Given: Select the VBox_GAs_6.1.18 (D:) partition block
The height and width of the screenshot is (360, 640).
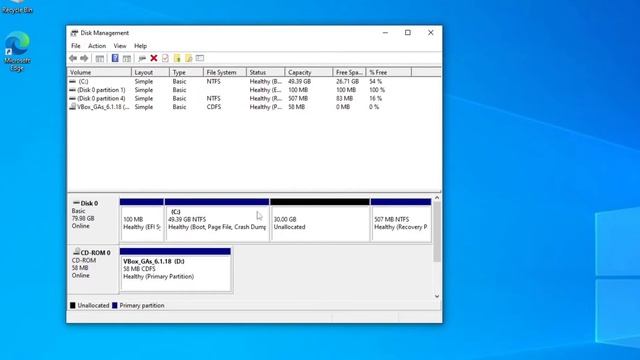Looking at the screenshot, I should pos(176,270).
